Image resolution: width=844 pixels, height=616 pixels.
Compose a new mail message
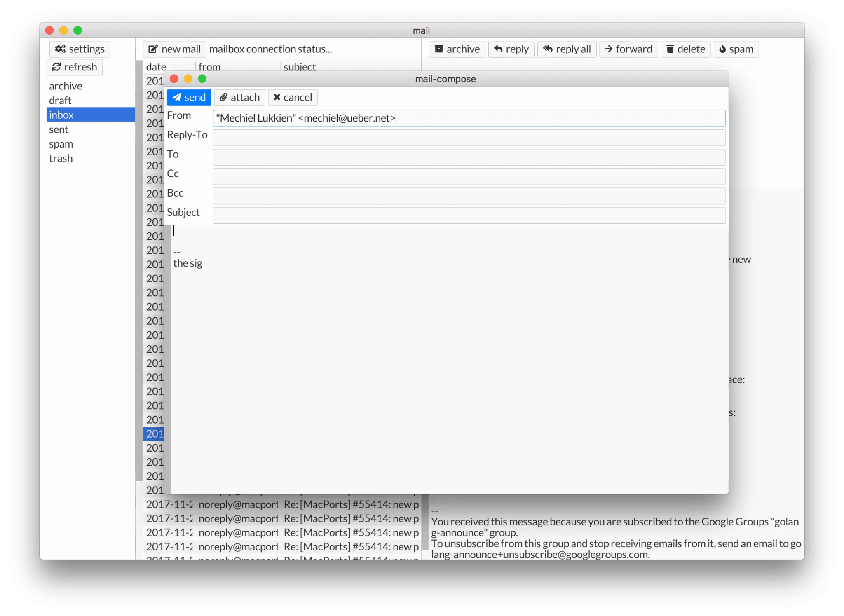(x=174, y=49)
